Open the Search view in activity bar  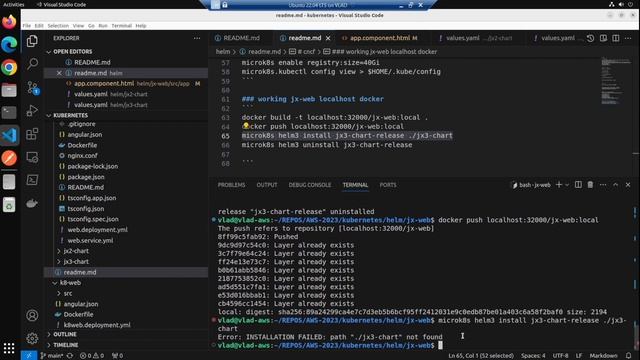[32, 64]
